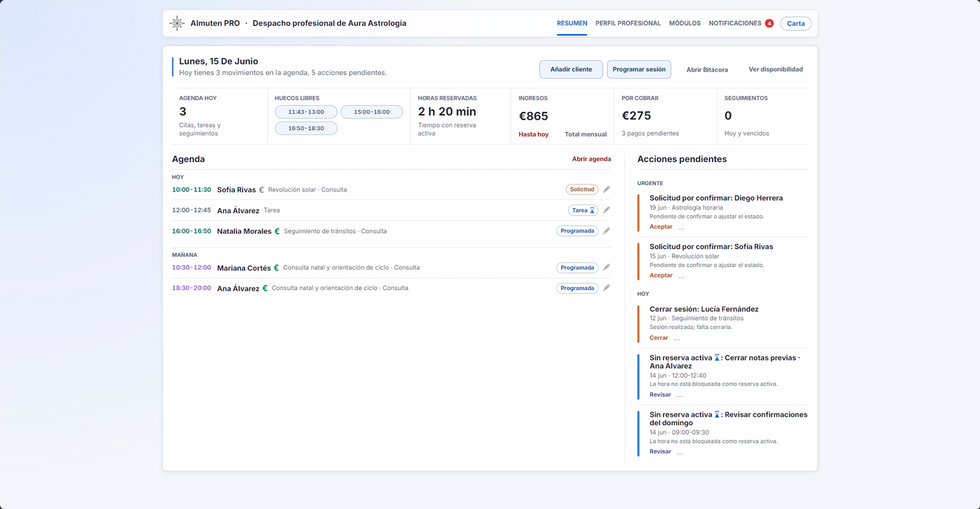The width and height of the screenshot is (980, 509).
Task: Click 'Cerrar sesión: Lucía Fernández' title
Action: 704,309
